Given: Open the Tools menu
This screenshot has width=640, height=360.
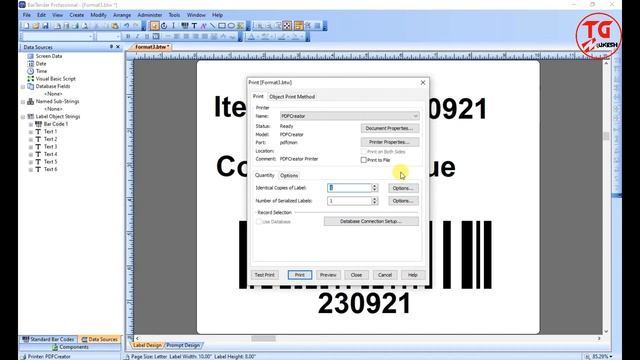Looking at the screenshot, I should coord(174,15).
